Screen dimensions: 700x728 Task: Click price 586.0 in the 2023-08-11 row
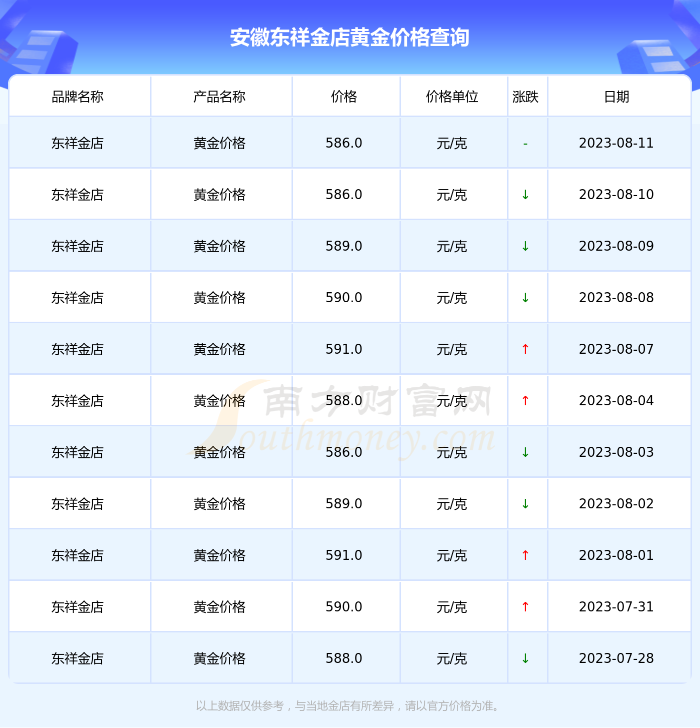pos(344,143)
